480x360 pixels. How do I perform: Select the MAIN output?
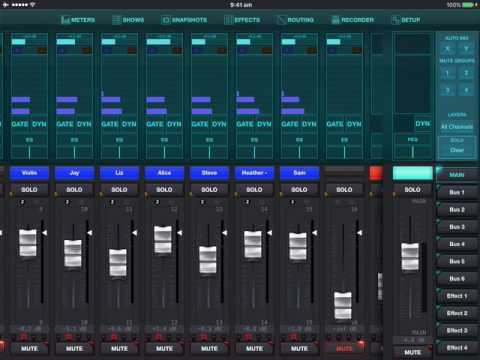pyautogui.click(x=457, y=175)
